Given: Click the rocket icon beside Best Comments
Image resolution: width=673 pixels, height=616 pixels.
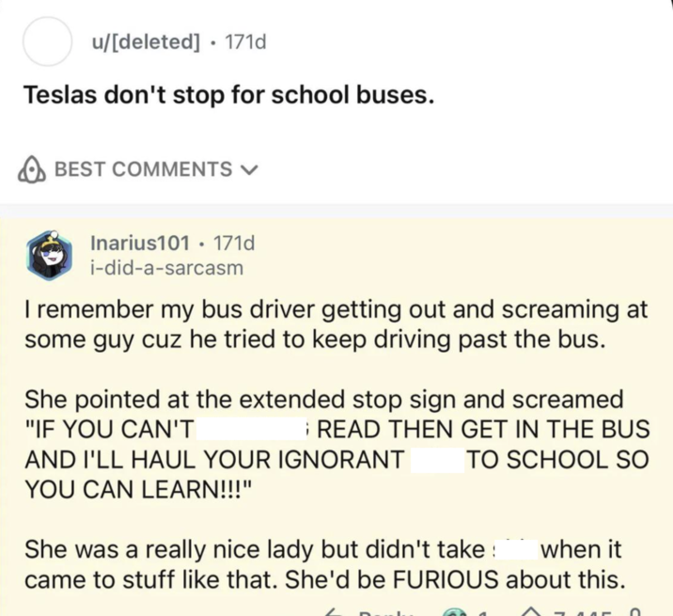Looking at the screenshot, I should 32,170.
